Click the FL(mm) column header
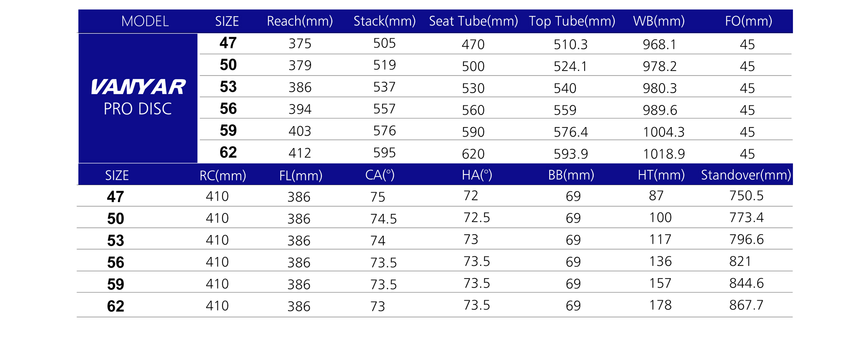The image size is (868, 340). coord(301,175)
